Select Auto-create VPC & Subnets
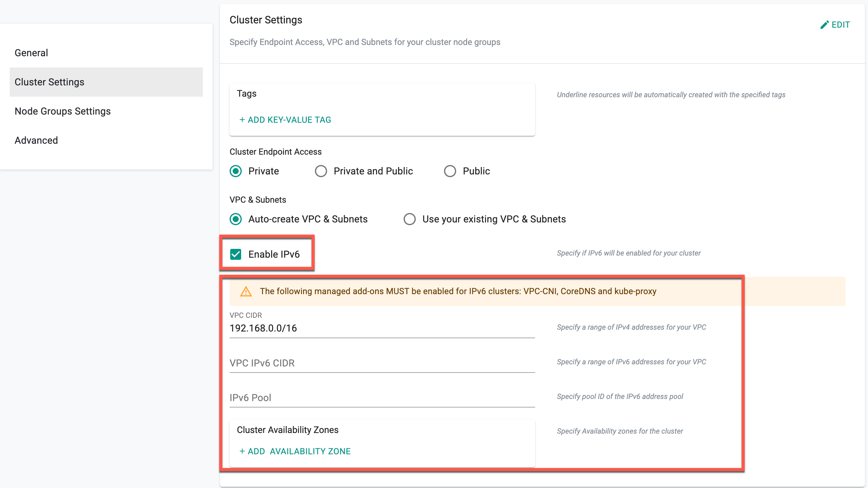 coord(236,219)
